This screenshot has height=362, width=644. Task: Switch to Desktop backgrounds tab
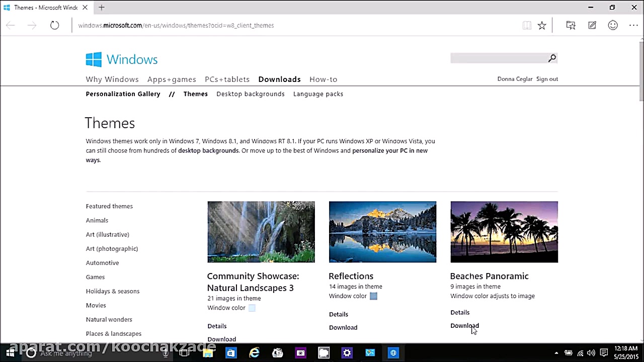pyautogui.click(x=251, y=94)
